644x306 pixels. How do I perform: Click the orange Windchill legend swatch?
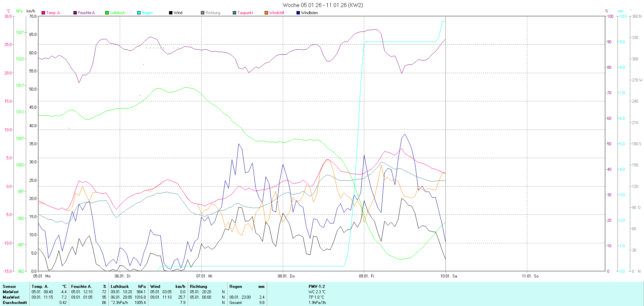(x=266, y=13)
